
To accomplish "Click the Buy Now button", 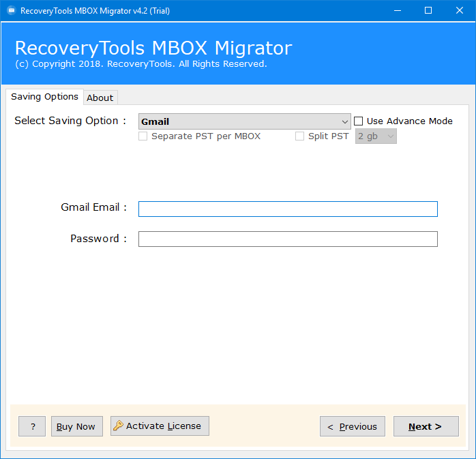I will point(77,426).
